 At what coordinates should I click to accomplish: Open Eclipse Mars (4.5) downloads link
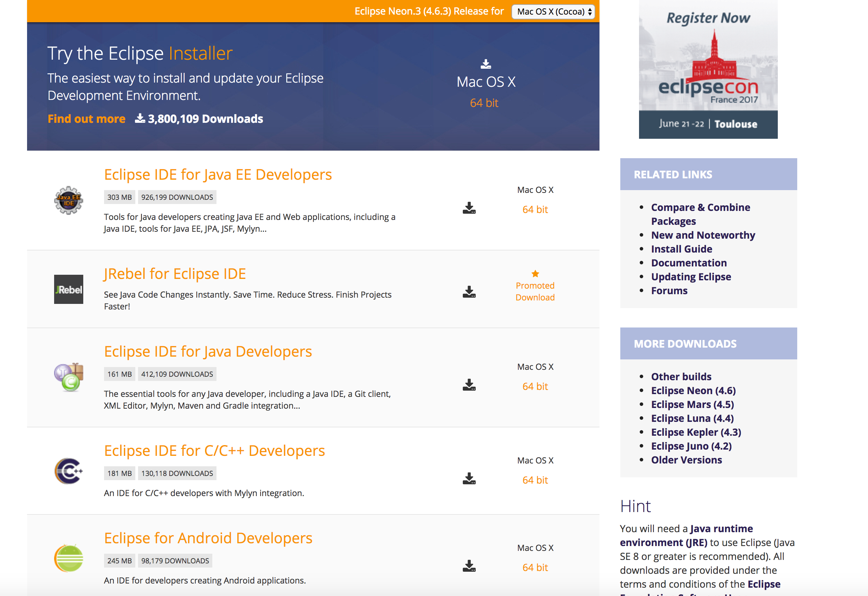tap(692, 405)
